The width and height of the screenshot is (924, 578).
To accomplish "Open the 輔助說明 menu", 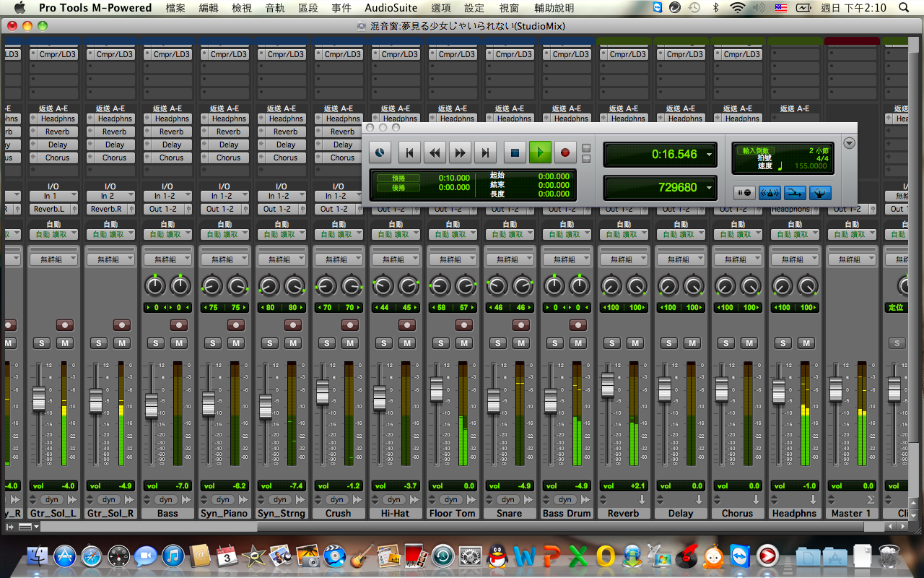I will coord(554,8).
